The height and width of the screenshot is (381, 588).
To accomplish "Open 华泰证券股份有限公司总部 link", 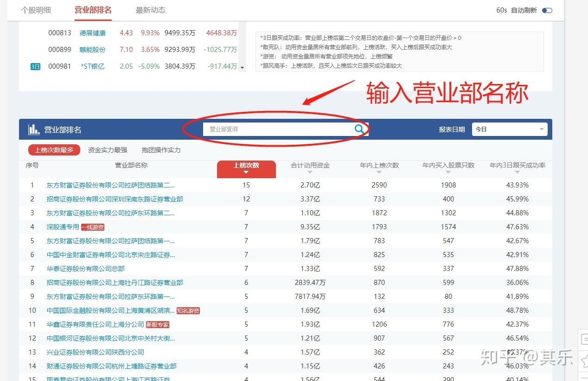I will click(x=86, y=269).
